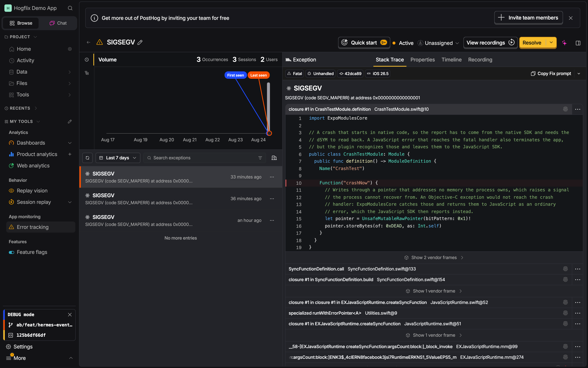Open ellipsis menu for Utilities.swift@9 frame
Image resolution: width=588 pixels, height=368 pixels.
click(578, 313)
